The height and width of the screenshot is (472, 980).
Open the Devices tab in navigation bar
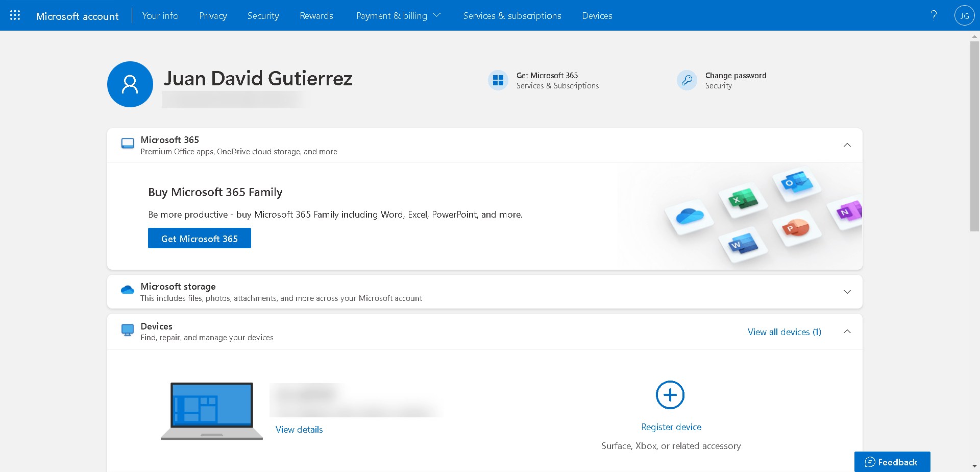[x=597, y=16]
